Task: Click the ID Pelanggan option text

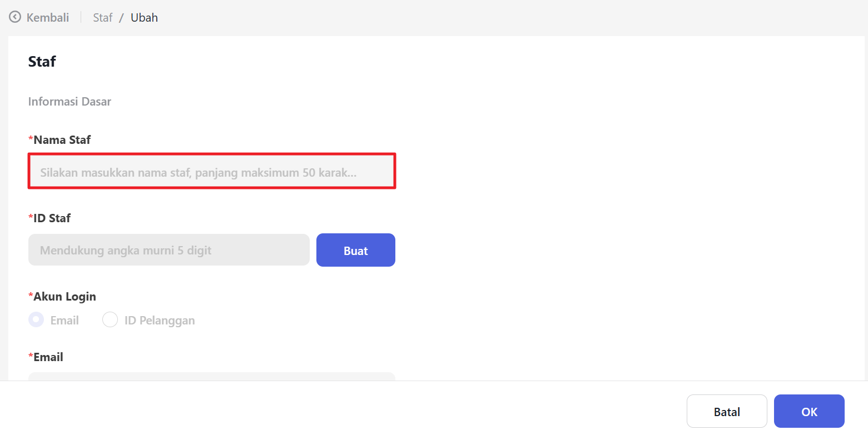Action: click(x=160, y=321)
